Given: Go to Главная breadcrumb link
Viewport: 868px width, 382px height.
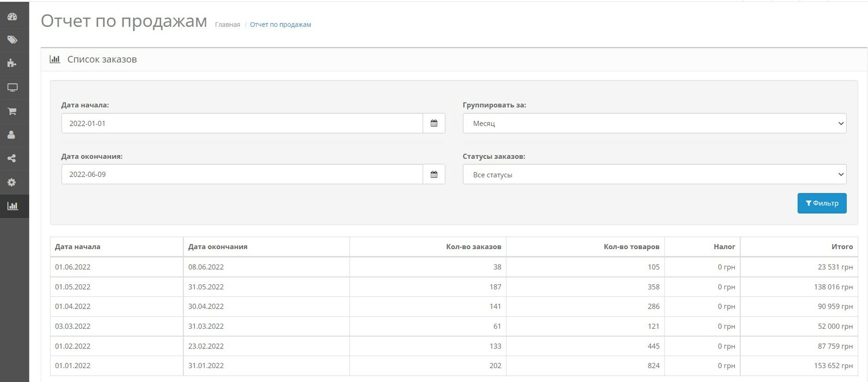Looking at the screenshot, I should pos(227,24).
